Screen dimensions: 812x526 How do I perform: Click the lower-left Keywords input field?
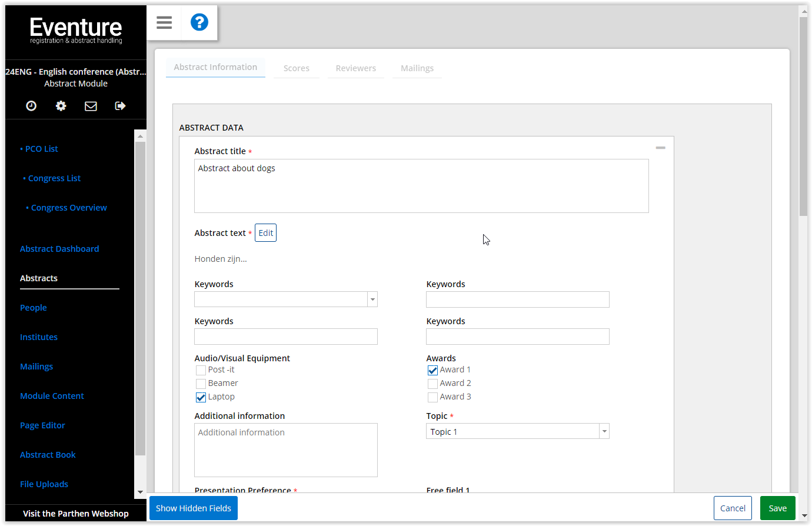(286, 337)
